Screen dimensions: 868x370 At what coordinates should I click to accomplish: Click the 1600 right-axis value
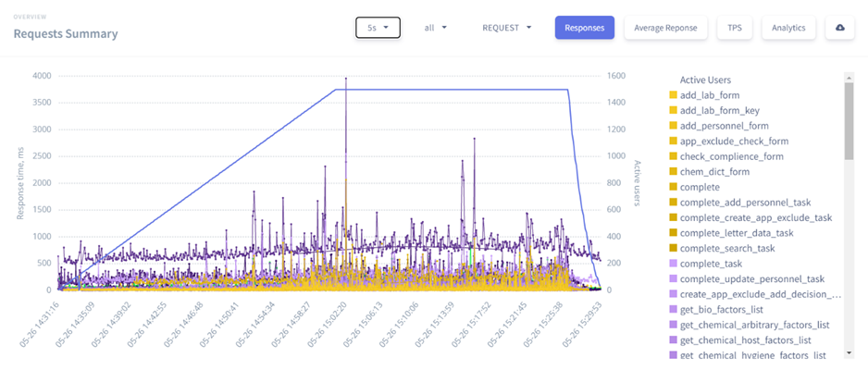tap(617, 76)
